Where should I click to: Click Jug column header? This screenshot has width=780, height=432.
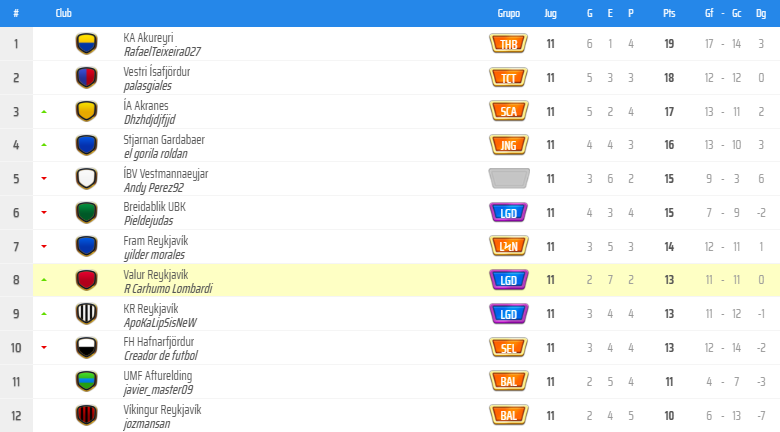550,13
